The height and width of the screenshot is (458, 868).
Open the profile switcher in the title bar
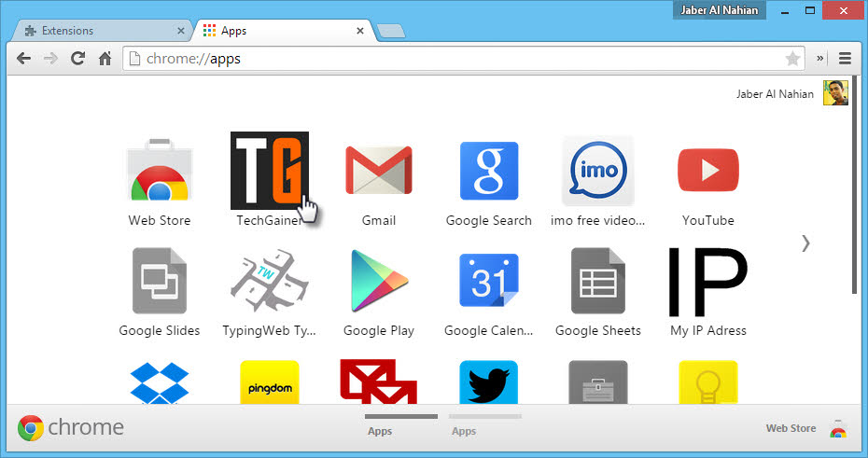coord(719,10)
